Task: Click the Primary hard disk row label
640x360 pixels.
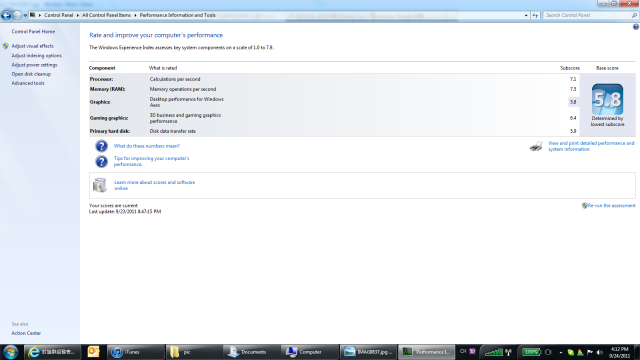Action: point(110,131)
